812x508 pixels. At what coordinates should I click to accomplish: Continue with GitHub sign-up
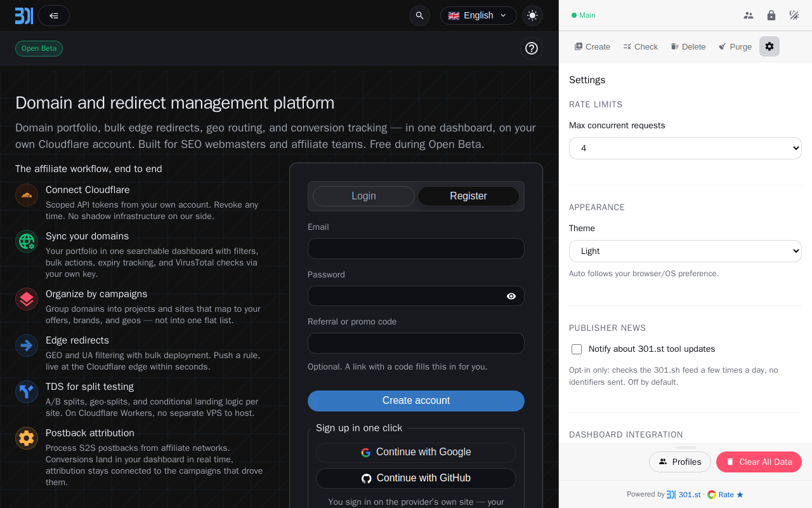(x=416, y=478)
